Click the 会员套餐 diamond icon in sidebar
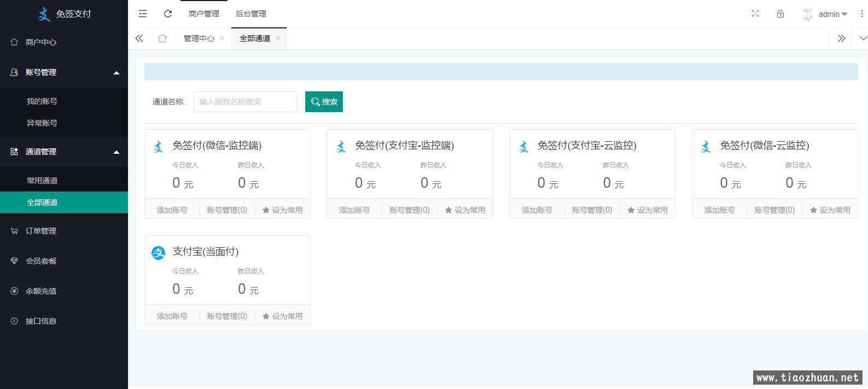Viewport: 868px width, 389px height. [x=14, y=261]
